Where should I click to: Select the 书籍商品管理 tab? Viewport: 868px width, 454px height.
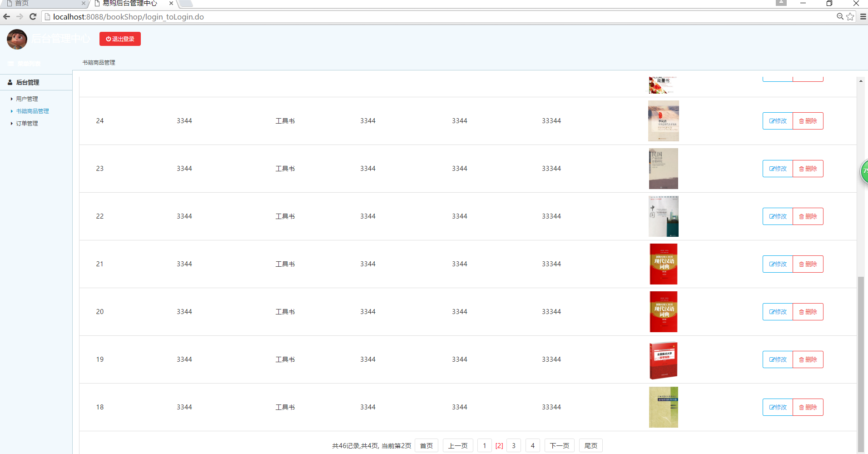[x=99, y=63]
